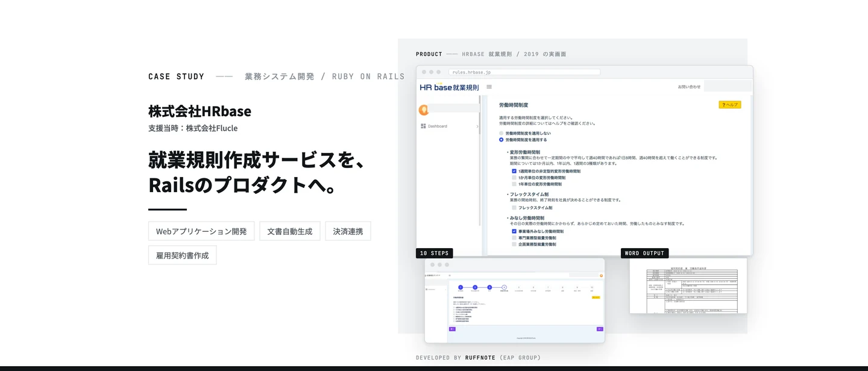Check 1年単位の変形労働時間制

[514, 184]
